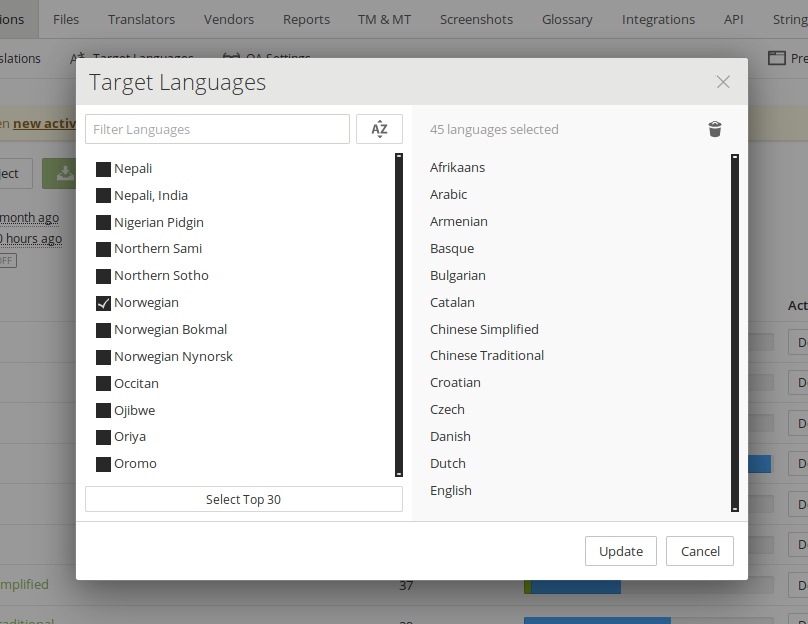Screen dimensions: 808x624
Task: Check the Oromo checkbox
Action: 103,464
